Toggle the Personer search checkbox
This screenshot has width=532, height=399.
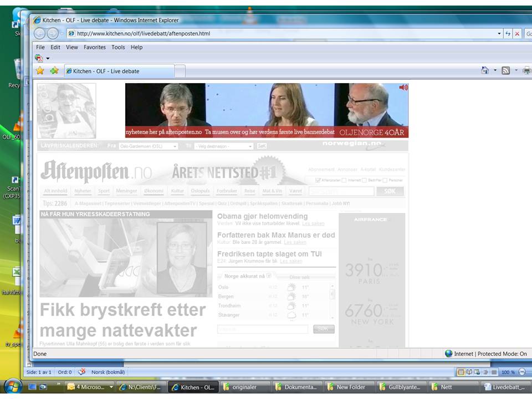point(385,180)
